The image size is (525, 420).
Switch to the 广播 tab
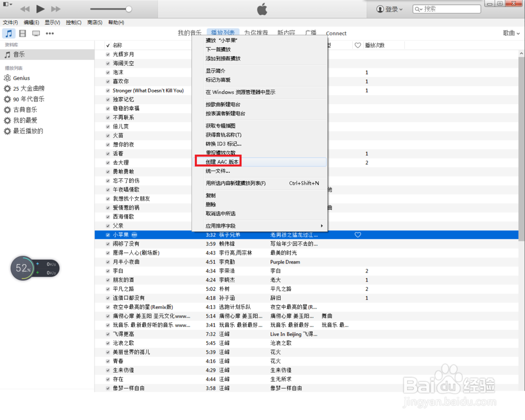coord(311,33)
